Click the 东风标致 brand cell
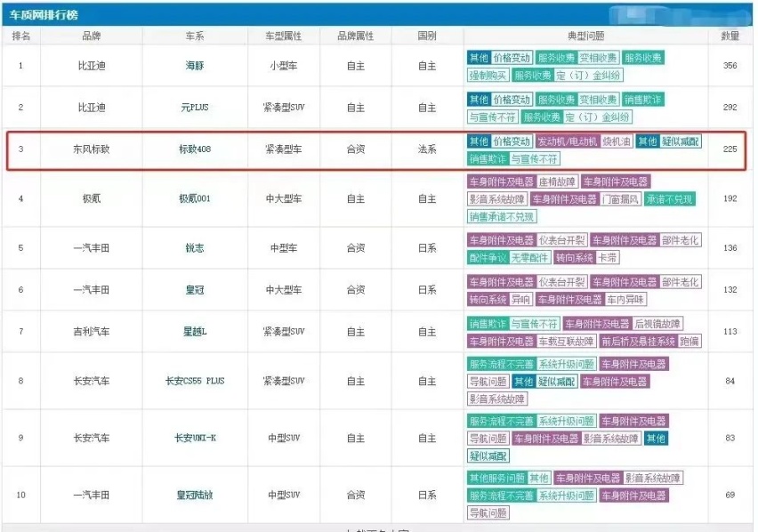This screenshot has height=532, width=758. click(x=92, y=149)
